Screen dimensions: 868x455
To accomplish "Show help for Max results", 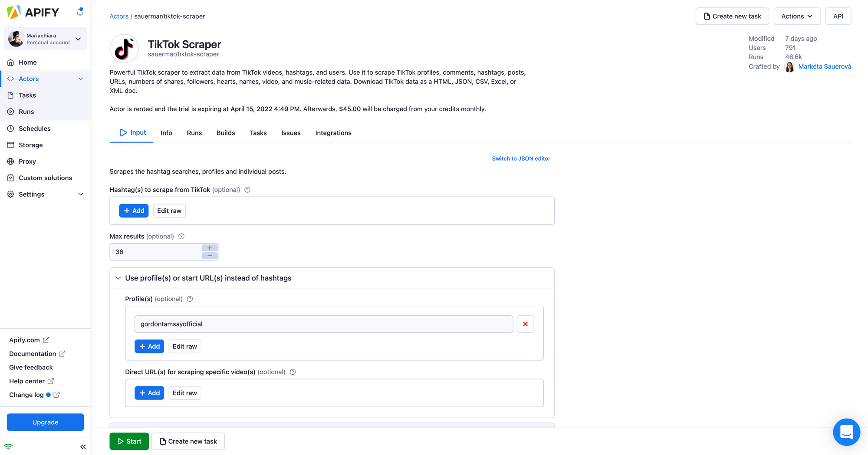I will pyautogui.click(x=181, y=236).
